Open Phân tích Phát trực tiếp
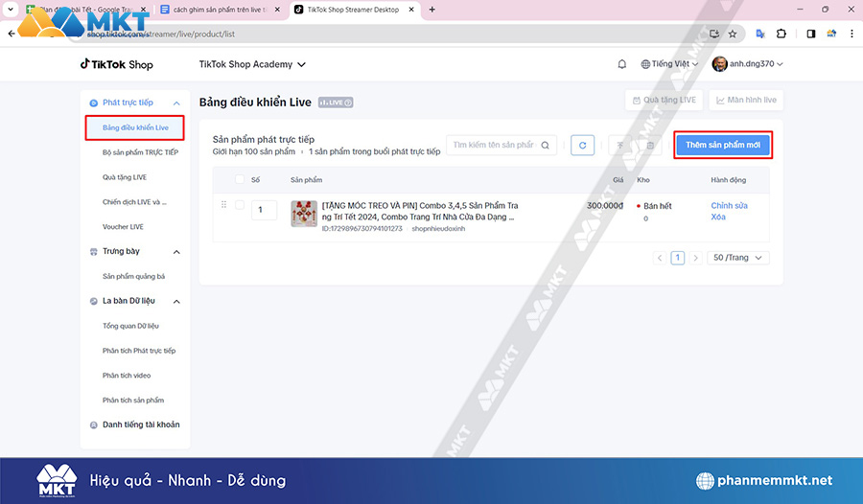Screen dimensions: 863x504 coord(139,351)
